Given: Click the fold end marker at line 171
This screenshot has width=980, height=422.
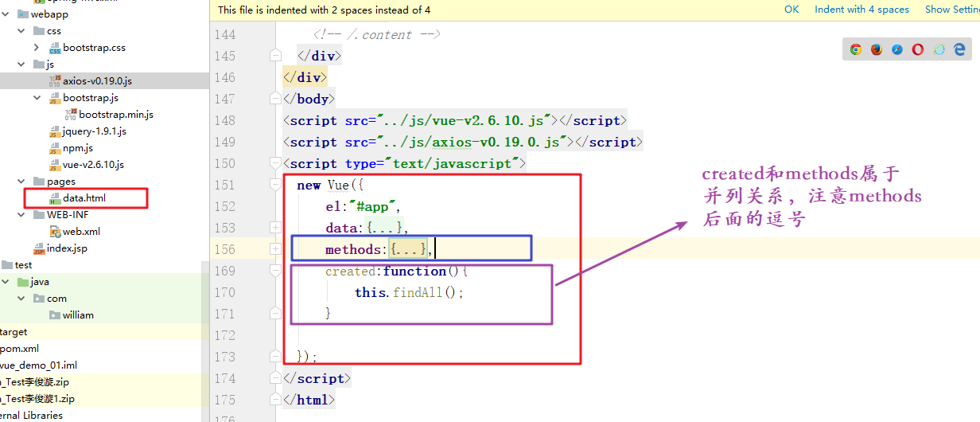Looking at the screenshot, I should pyautogui.click(x=275, y=314).
